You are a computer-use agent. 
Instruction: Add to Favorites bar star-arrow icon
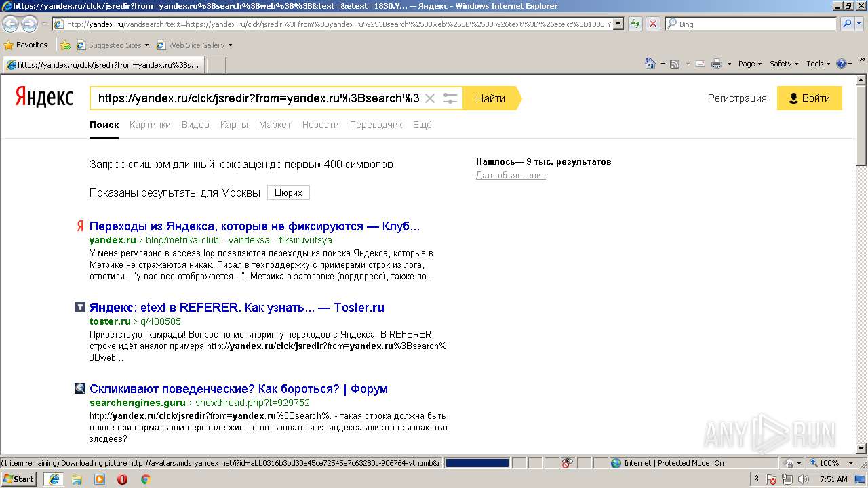point(65,45)
